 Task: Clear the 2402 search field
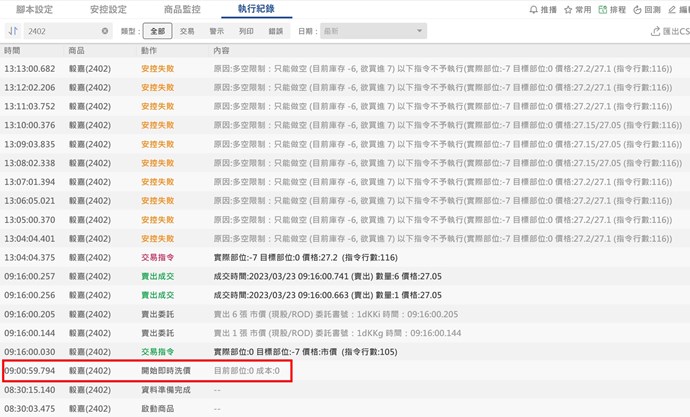coord(105,31)
